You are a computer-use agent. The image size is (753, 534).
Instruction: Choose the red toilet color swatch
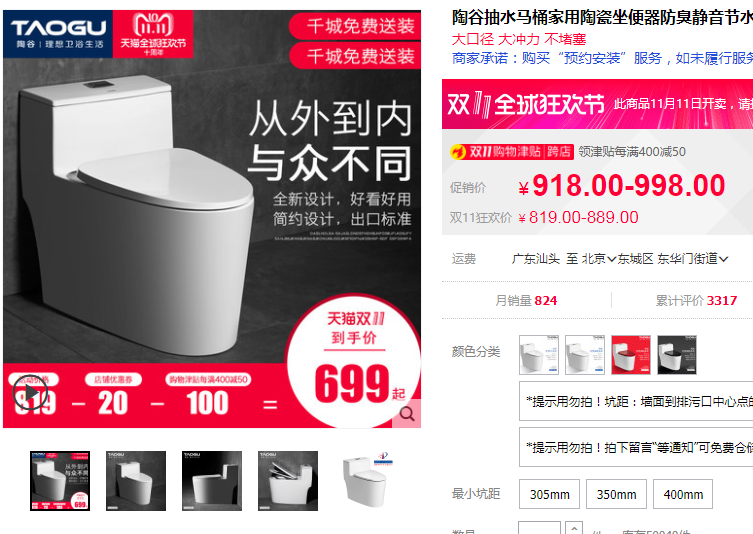(x=631, y=355)
